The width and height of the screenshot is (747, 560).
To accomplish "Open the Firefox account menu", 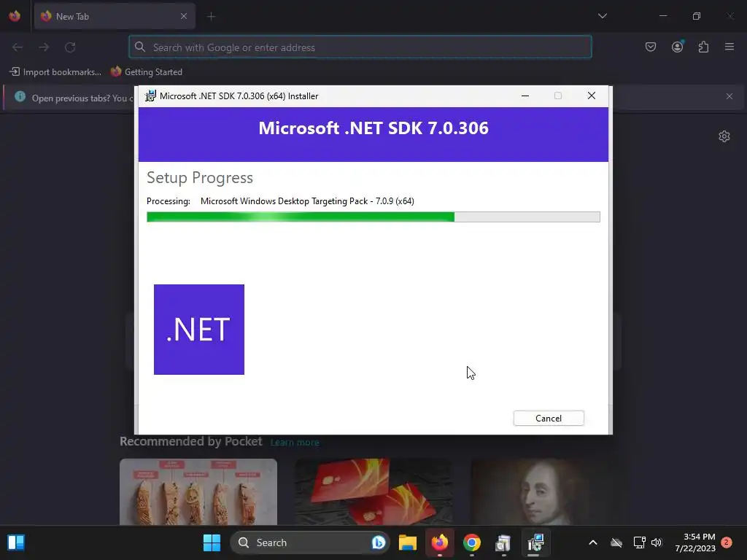I will [x=677, y=47].
